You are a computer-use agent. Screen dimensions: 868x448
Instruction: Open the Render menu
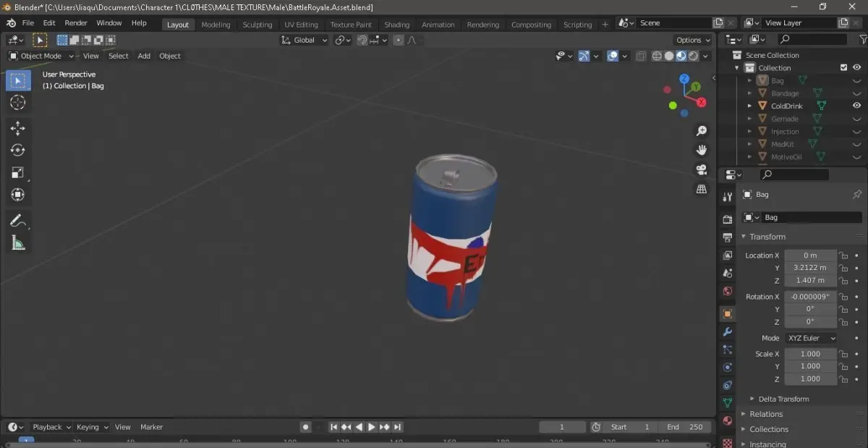76,23
